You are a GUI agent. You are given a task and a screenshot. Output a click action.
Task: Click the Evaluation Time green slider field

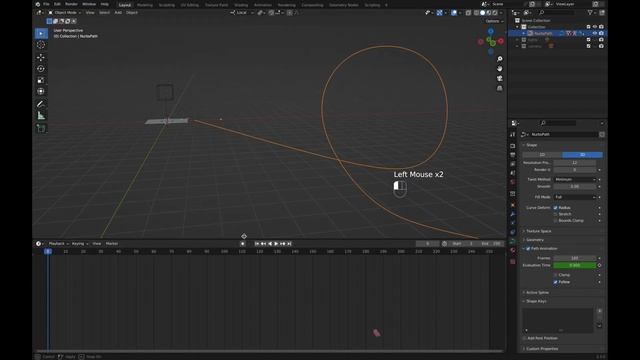click(575, 265)
